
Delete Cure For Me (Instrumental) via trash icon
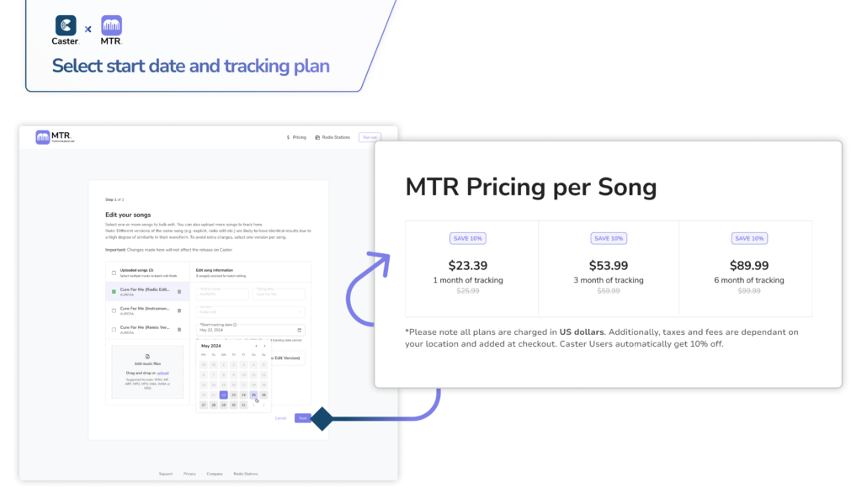pos(179,310)
